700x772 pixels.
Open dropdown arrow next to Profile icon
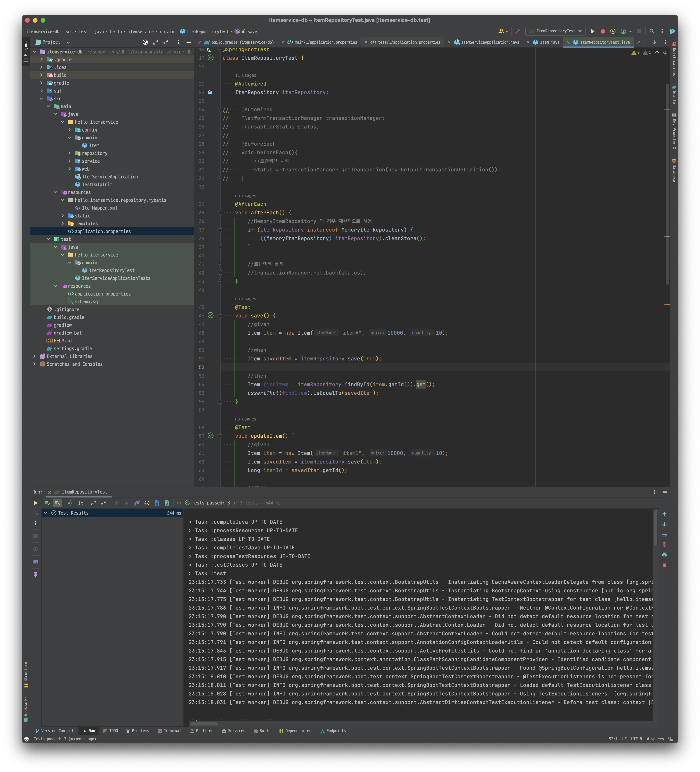[630, 31]
